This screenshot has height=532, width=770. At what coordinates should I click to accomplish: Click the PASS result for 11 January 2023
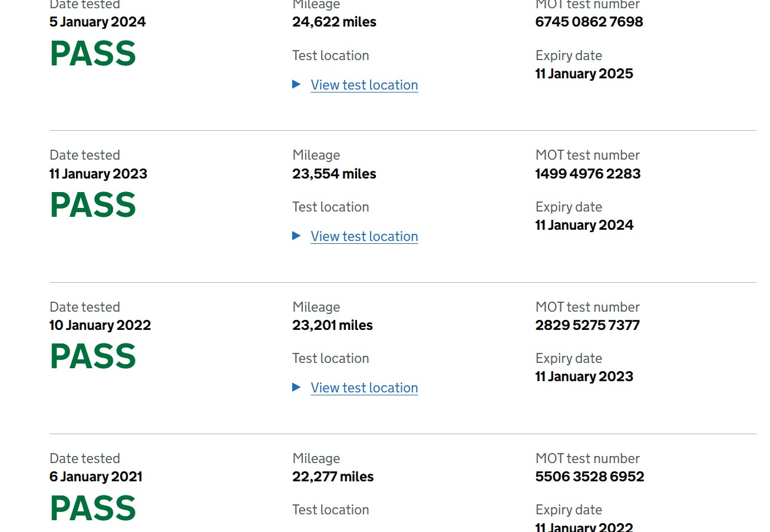[x=93, y=205]
